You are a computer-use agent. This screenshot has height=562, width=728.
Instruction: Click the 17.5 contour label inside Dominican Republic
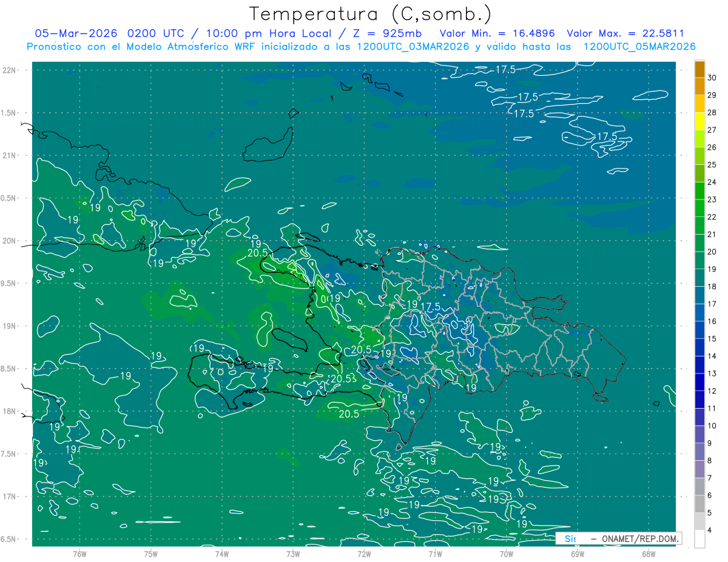point(430,307)
